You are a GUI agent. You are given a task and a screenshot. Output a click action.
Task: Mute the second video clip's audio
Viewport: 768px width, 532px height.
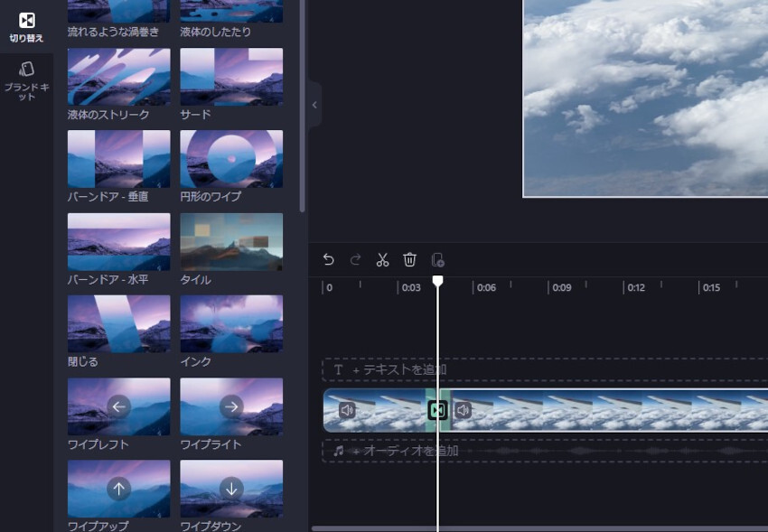pyautogui.click(x=463, y=410)
